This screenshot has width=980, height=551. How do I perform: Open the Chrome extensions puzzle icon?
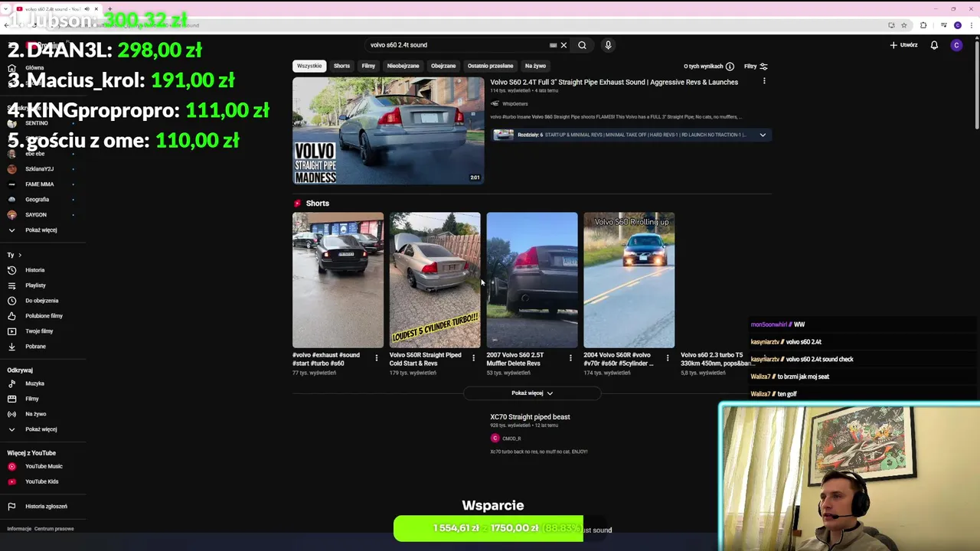[923, 25]
